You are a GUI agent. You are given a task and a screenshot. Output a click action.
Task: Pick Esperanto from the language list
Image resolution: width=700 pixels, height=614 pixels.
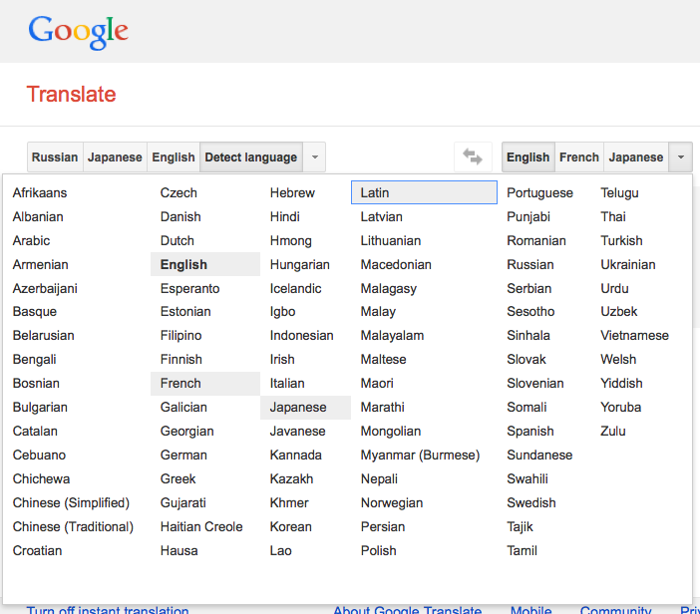(x=189, y=288)
